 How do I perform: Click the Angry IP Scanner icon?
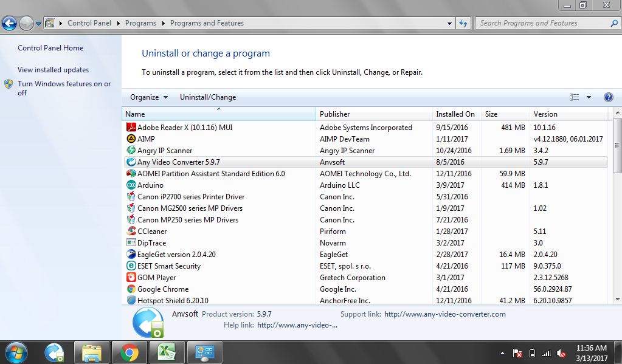point(131,150)
